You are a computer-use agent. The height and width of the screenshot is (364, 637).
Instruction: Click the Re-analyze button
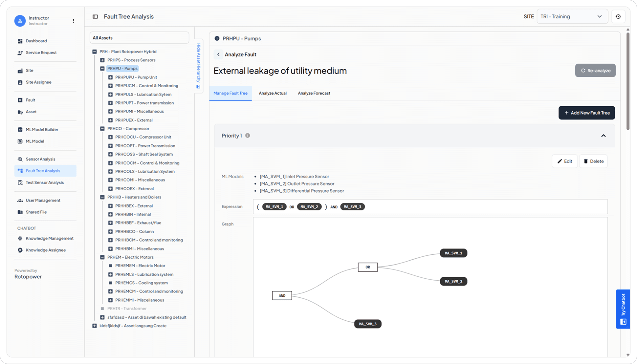coord(595,71)
